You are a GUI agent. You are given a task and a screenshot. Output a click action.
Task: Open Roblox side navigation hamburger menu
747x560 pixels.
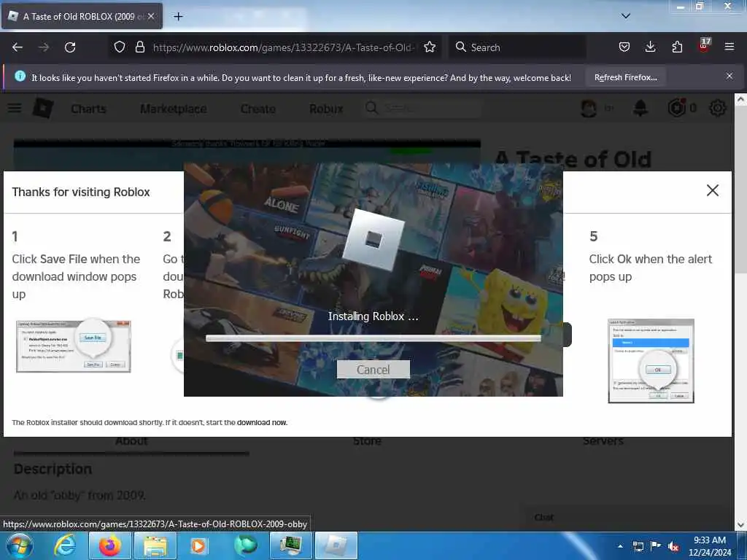[15, 108]
